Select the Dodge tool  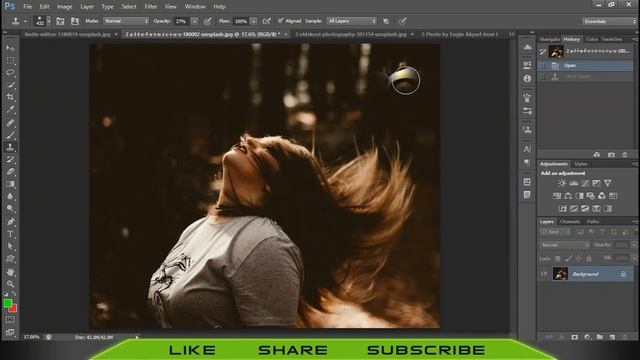point(10,209)
